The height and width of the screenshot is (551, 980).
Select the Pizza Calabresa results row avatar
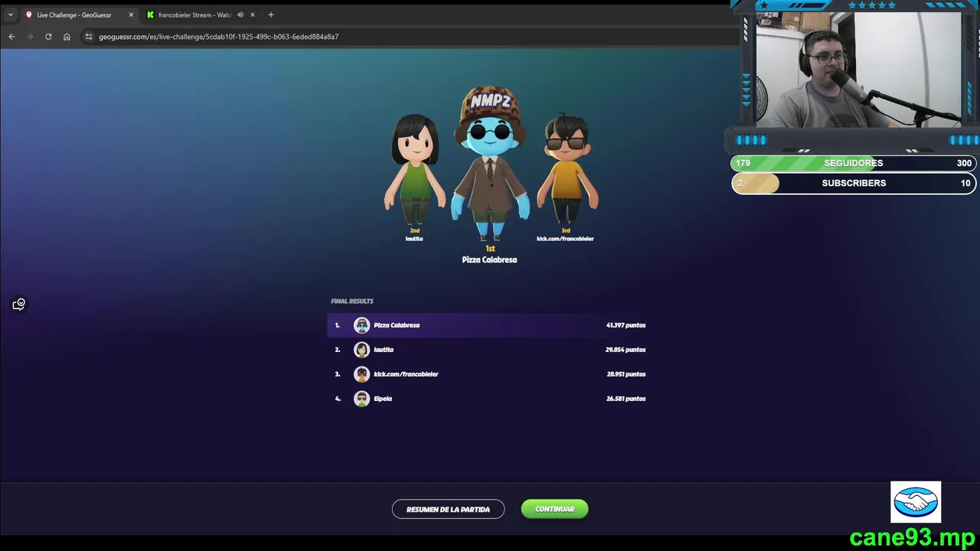361,325
